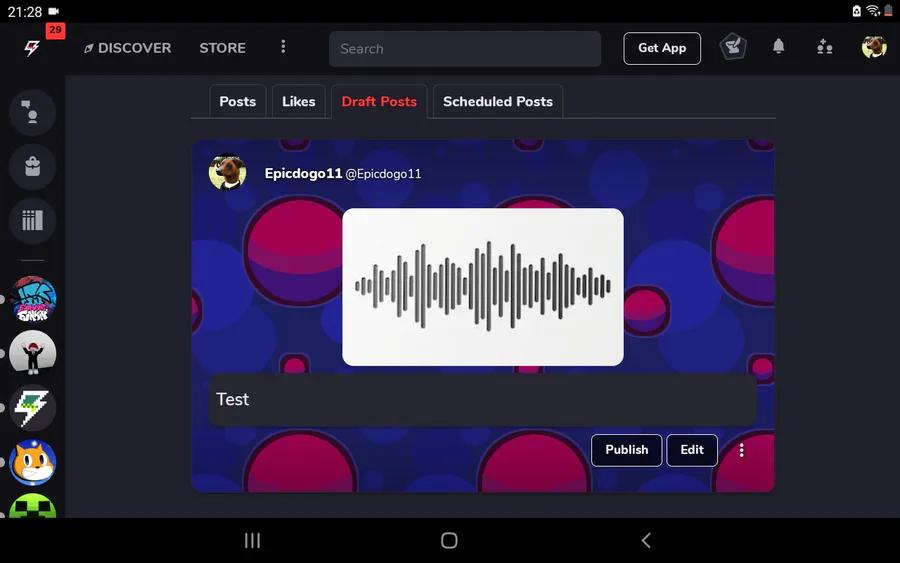Select the Draft Posts tab

379,102
